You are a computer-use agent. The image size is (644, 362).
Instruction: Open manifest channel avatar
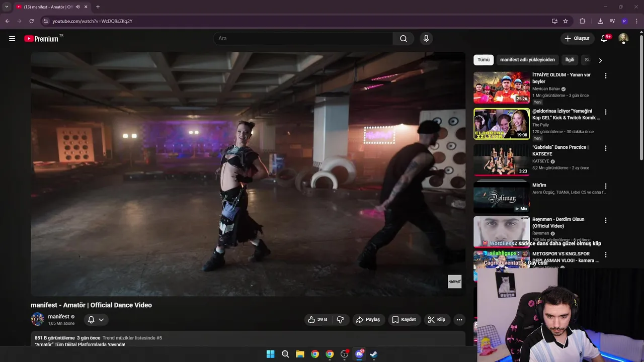pyautogui.click(x=38, y=319)
